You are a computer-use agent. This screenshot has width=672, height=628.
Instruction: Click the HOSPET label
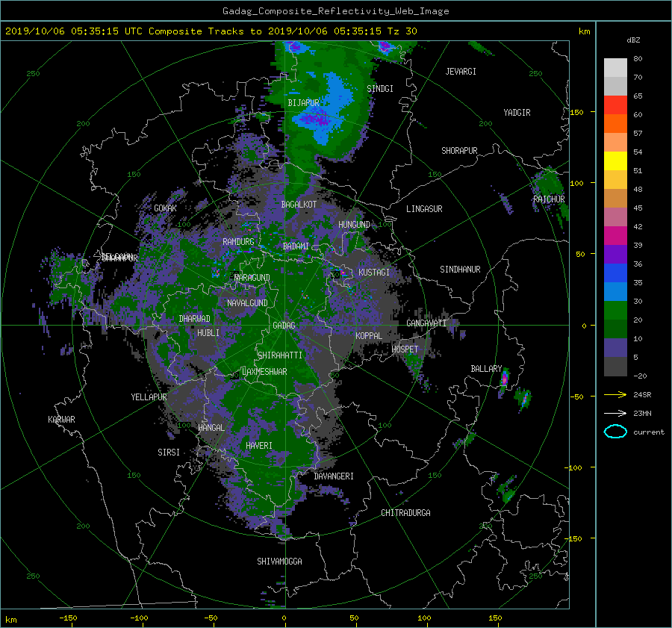tap(405, 349)
